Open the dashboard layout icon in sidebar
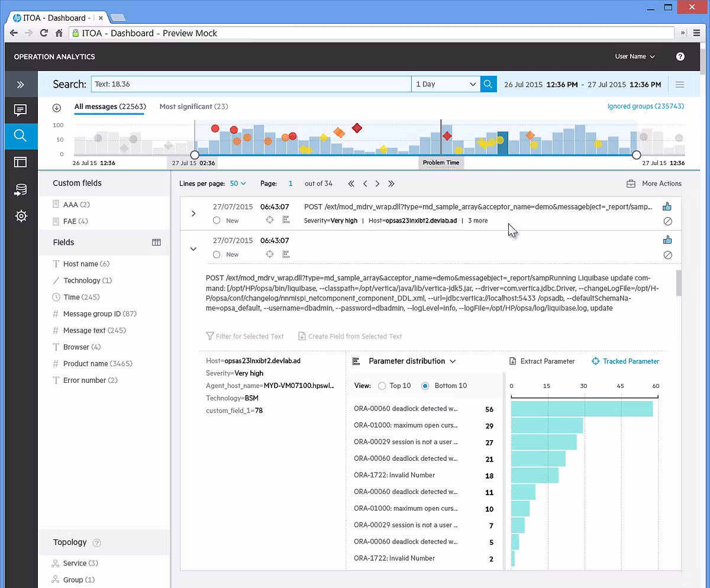Screen dimensions: 710x588 [x=21, y=162]
